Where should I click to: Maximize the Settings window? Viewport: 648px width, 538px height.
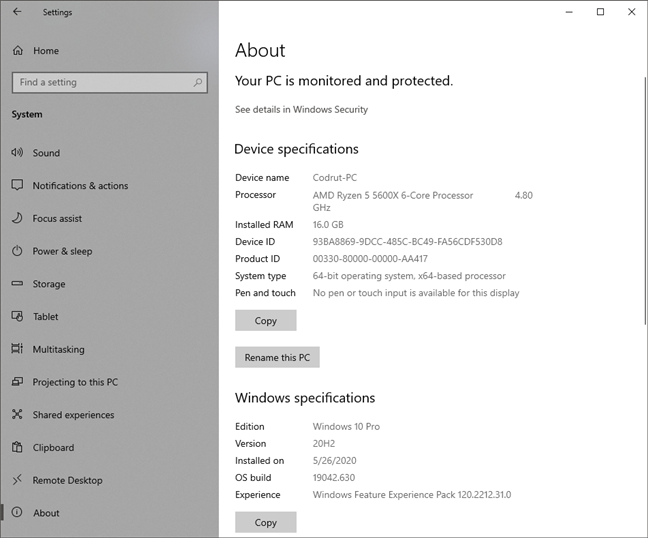[600, 12]
